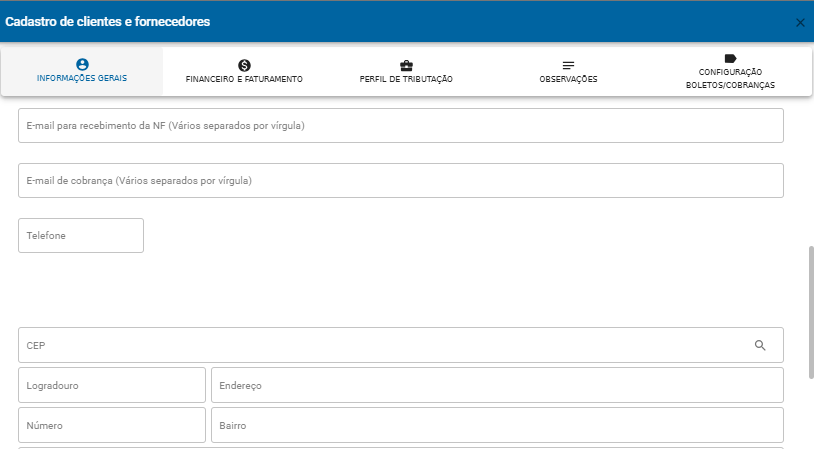This screenshot has height=449, width=814.
Task: Close the Cadastro de clientes dialog
Action: (800, 22)
